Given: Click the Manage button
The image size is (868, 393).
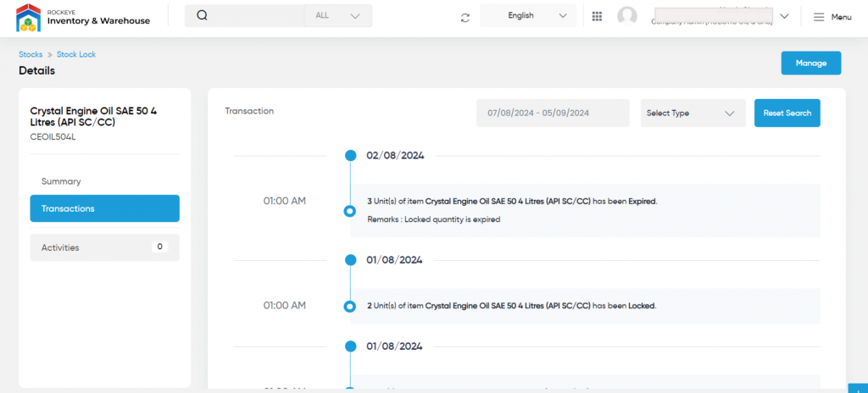Looking at the screenshot, I should point(811,64).
